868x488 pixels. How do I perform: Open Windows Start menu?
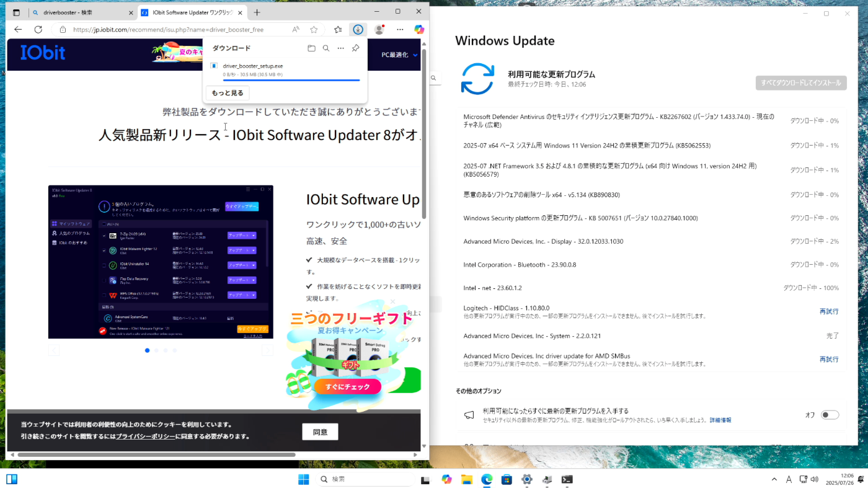click(x=303, y=479)
